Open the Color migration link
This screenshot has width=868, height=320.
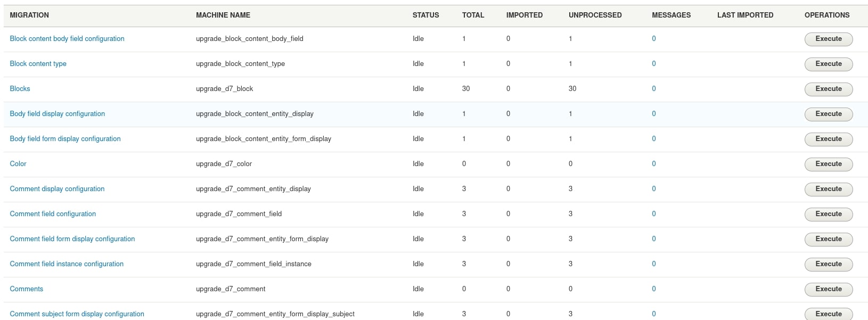click(18, 164)
